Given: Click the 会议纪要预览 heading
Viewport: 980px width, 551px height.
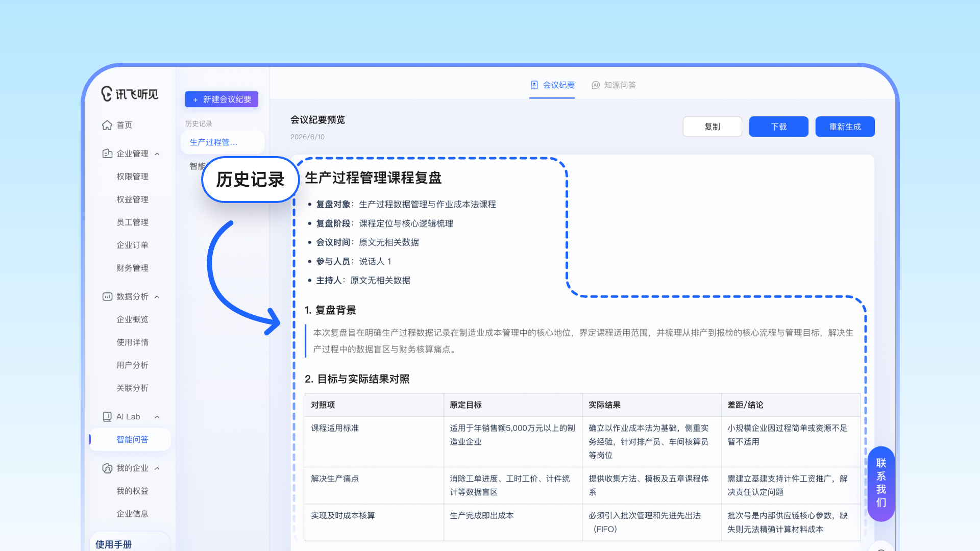Looking at the screenshot, I should 317,120.
